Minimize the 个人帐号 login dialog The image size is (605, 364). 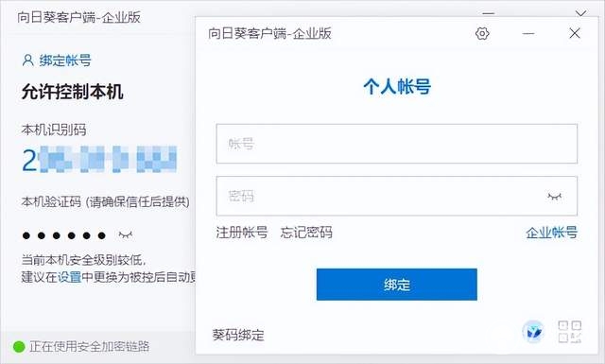point(528,34)
